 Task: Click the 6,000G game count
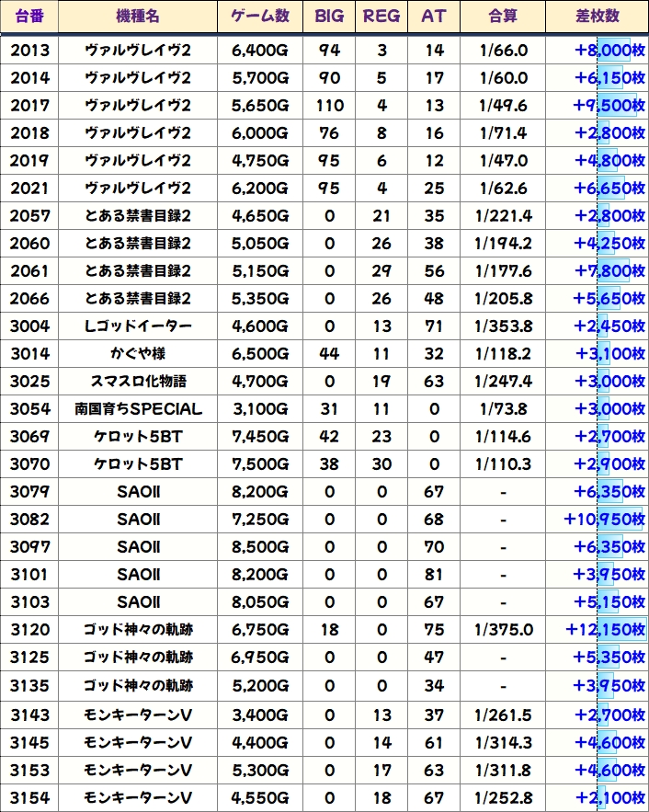point(260,133)
